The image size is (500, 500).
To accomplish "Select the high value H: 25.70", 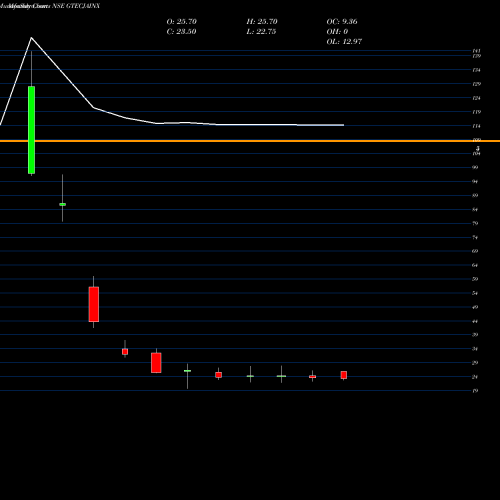I will pyautogui.click(x=262, y=22).
